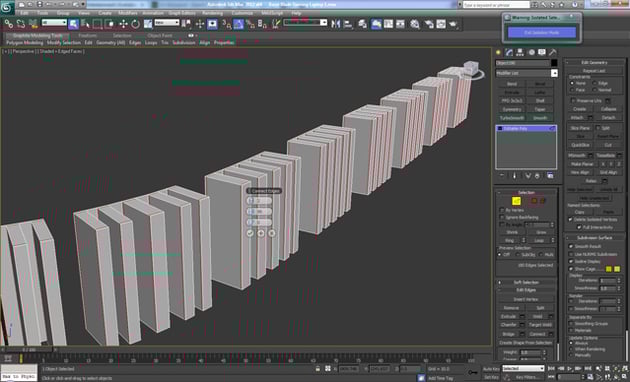Open the Edit menu
630x382 pixels.
pyautogui.click(x=24, y=13)
